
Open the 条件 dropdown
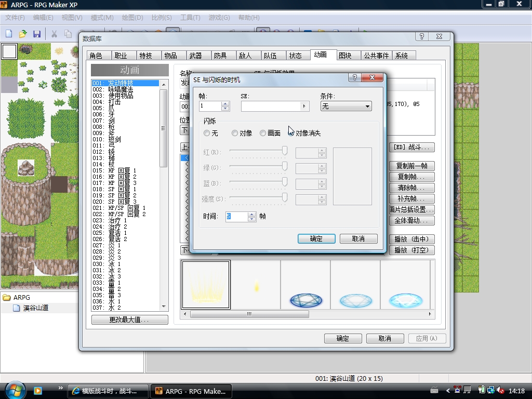click(346, 107)
